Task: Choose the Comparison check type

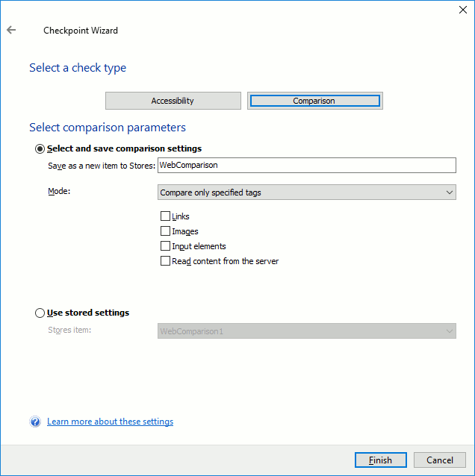Action: [x=315, y=101]
